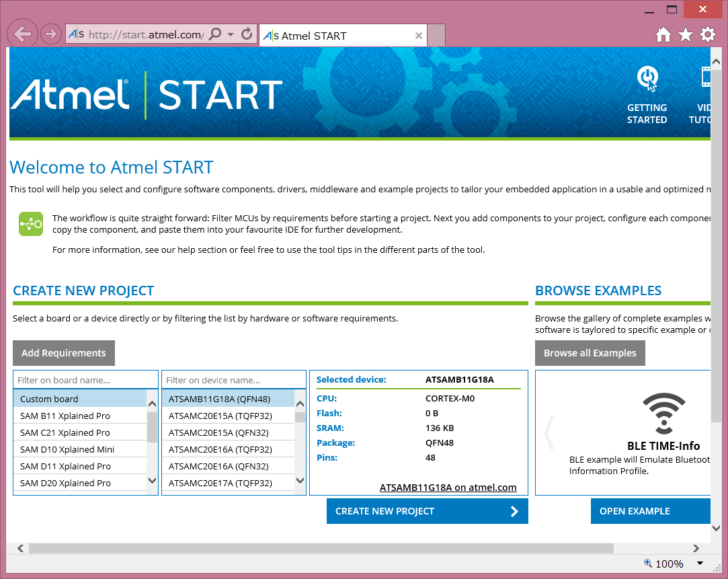Click horizontal scrollbar right arrow
The height and width of the screenshot is (579, 728).
[x=696, y=548]
